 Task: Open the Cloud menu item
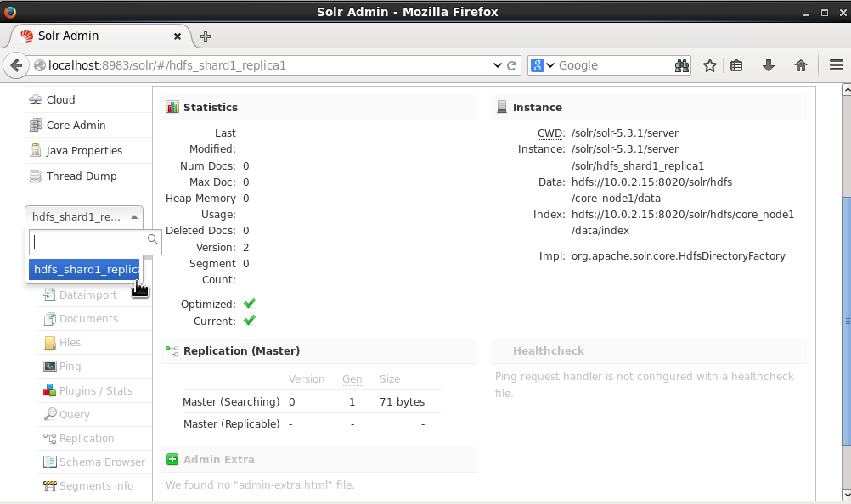pyautogui.click(x=61, y=100)
